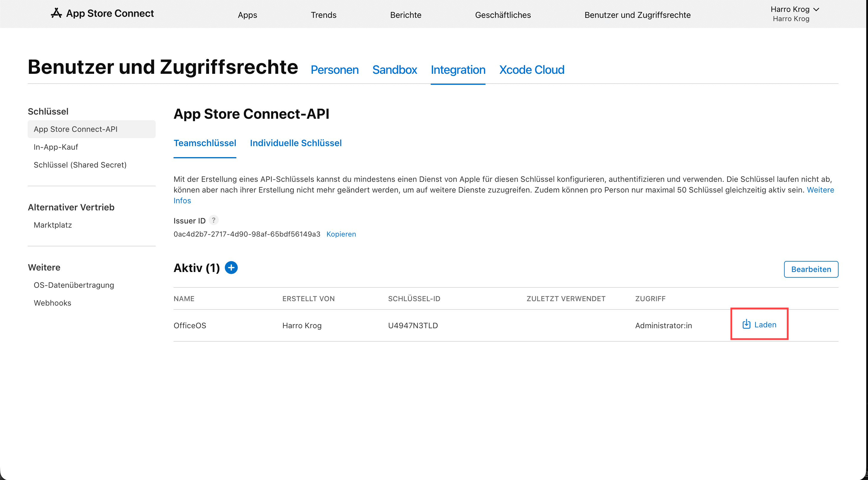868x480 pixels.
Task: Click the Schlüssel sidebar section heading
Action: [48, 111]
